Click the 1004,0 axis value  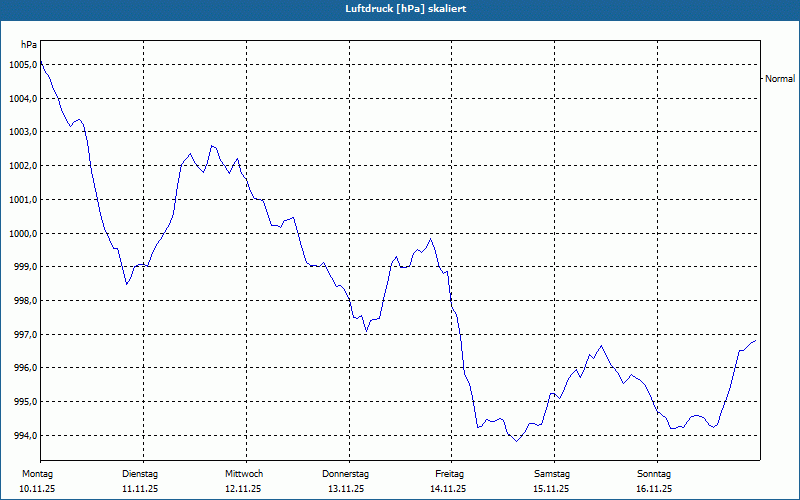23,98
